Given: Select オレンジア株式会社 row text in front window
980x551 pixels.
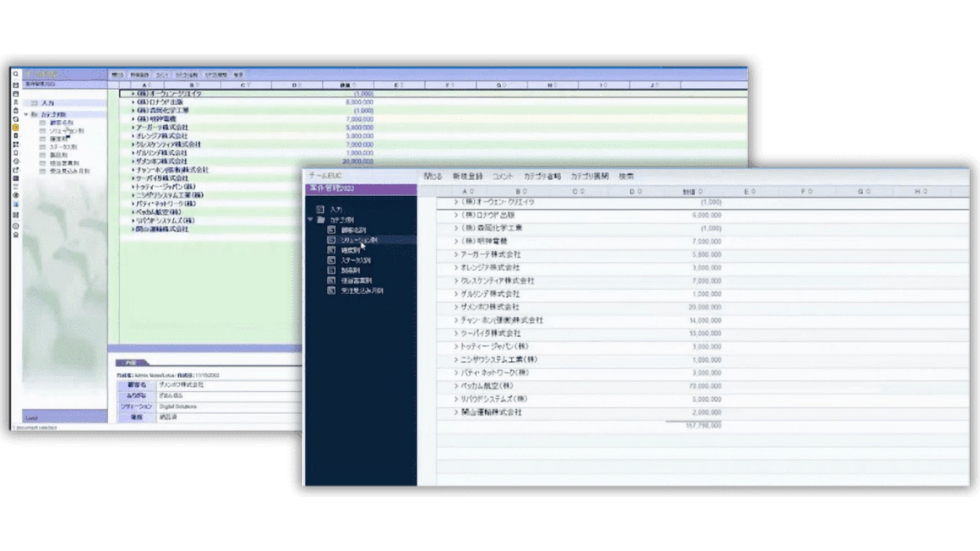Looking at the screenshot, I should pyautogui.click(x=490, y=268).
